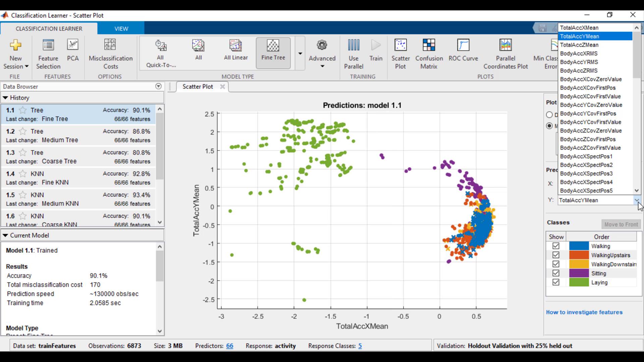The height and width of the screenshot is (362, 644).
Task: Select the Fine Tree model type
Action: (273, 53)
